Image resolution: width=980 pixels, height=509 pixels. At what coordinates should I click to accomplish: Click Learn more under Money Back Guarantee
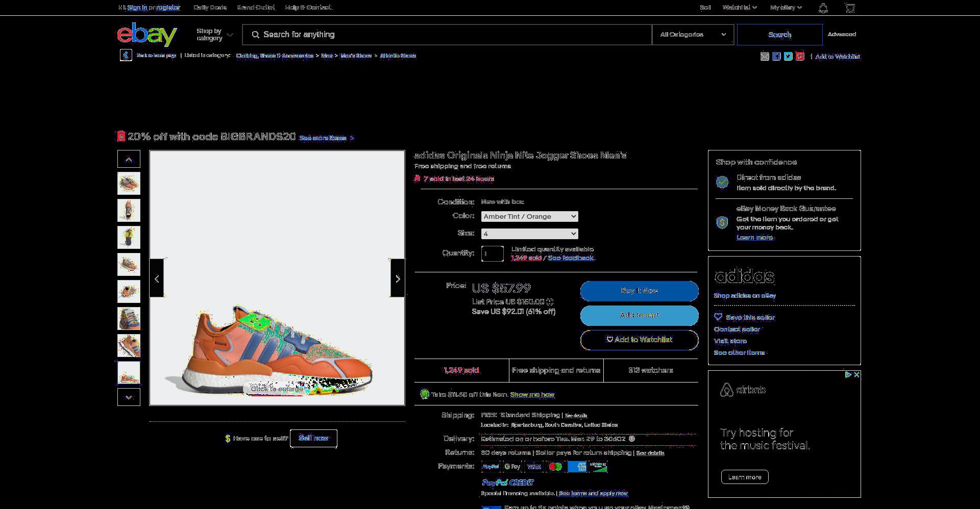pos(754,238)
